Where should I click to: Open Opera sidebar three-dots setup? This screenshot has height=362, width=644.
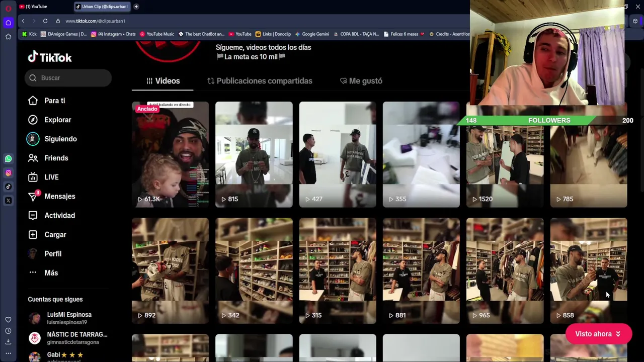click(8, 353)
